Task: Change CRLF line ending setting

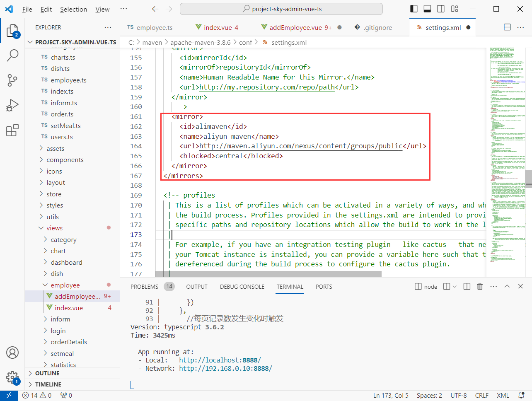Action: click(x=481, y=395)
